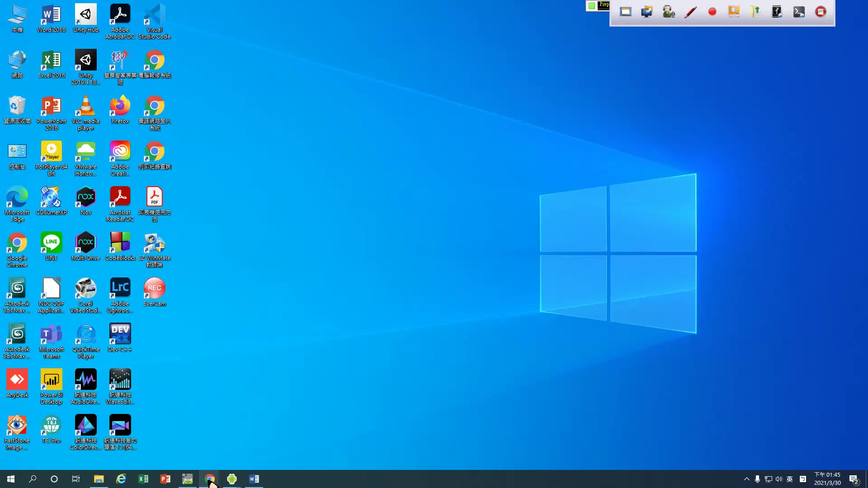
Task: Select Unity 2019.4.18 desktop shortcut
Action: point(85,68)
